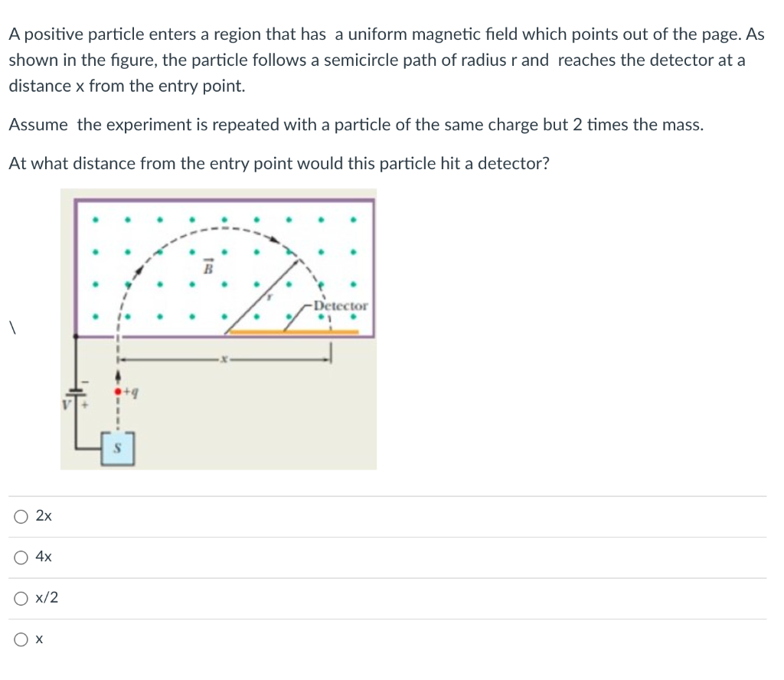Click the answer text 2x
784x680 pixels.
coord(43,515)
